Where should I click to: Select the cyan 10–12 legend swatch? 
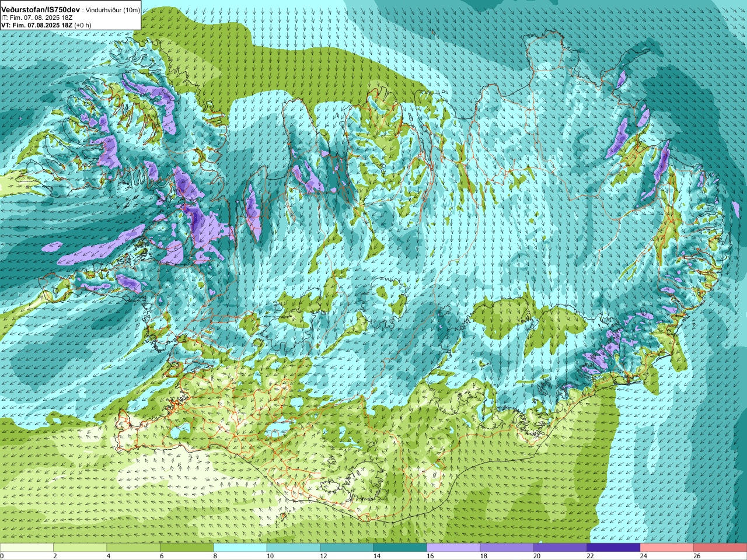(294, 548)
